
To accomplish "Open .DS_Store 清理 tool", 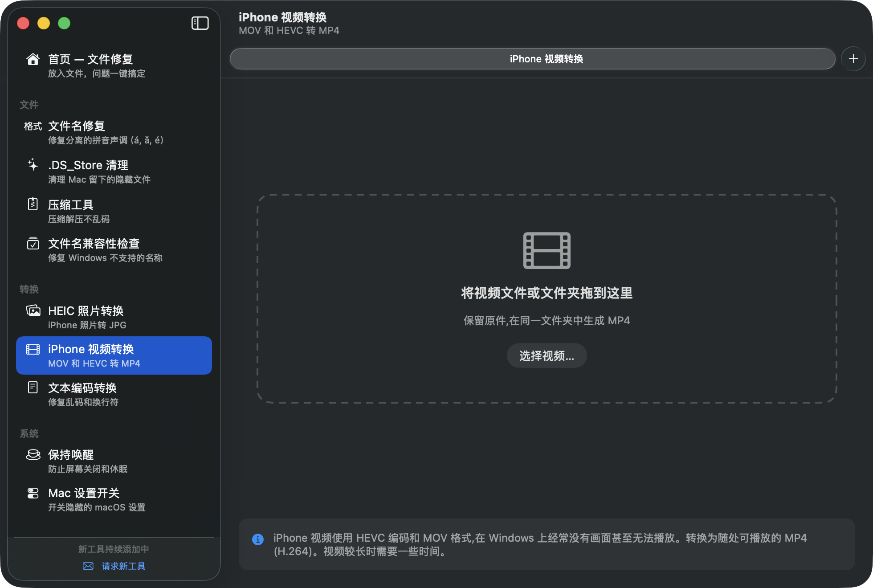I will 114,171.
